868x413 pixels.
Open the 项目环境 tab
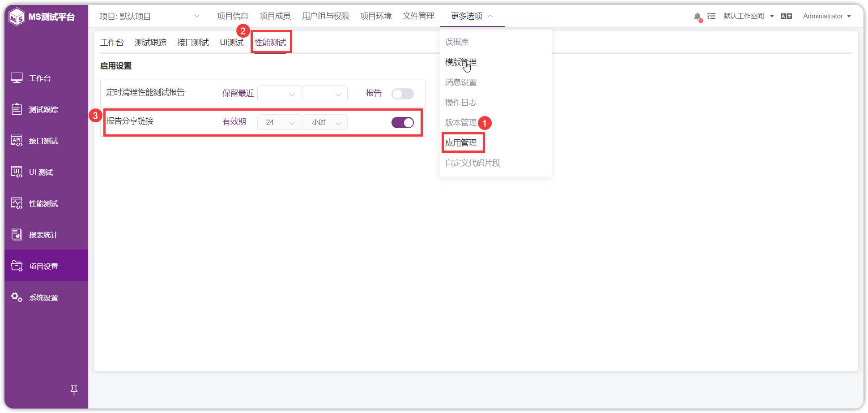click(376, 16)
